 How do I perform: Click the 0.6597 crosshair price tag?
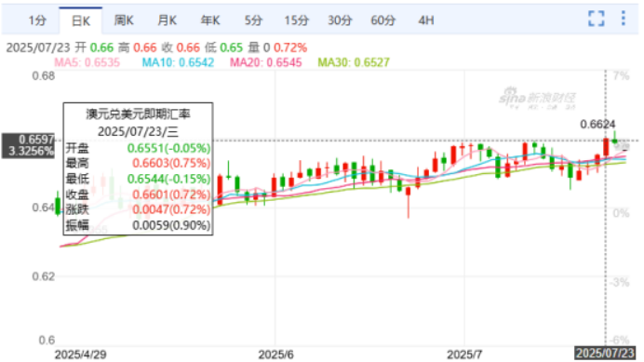28,145
